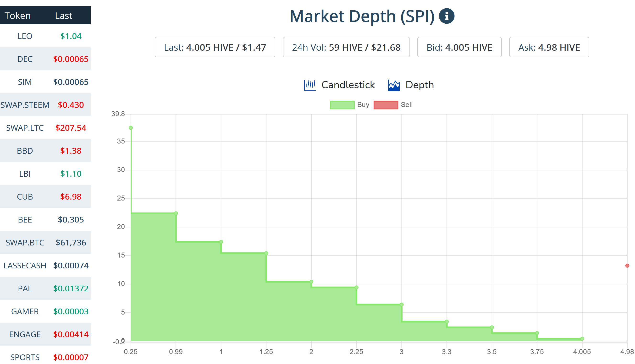Click the Market Depth info icon
The height and width of the screenshot is (364, 635).
point(446,16)
